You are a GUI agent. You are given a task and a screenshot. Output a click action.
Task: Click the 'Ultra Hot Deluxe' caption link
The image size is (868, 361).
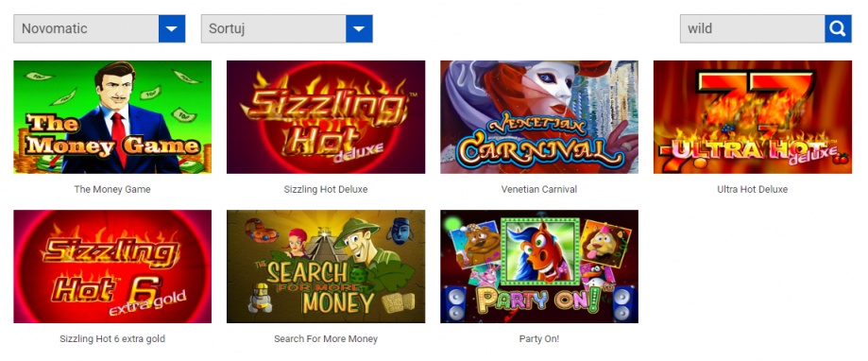(x=753, y=189)
